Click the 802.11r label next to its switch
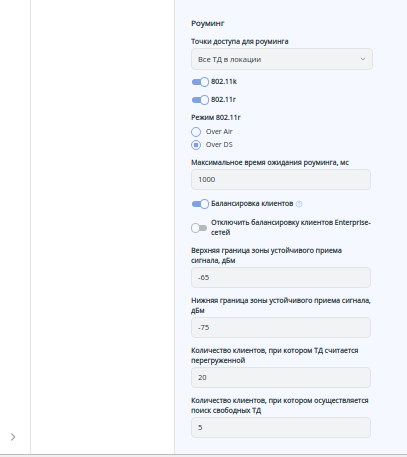 [223, 100]
